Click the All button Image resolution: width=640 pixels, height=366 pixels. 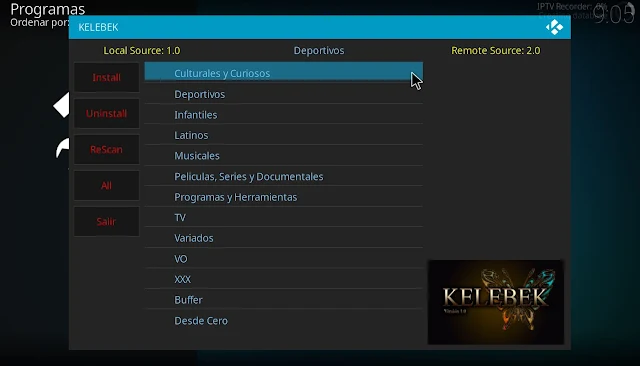pos(107,185)
